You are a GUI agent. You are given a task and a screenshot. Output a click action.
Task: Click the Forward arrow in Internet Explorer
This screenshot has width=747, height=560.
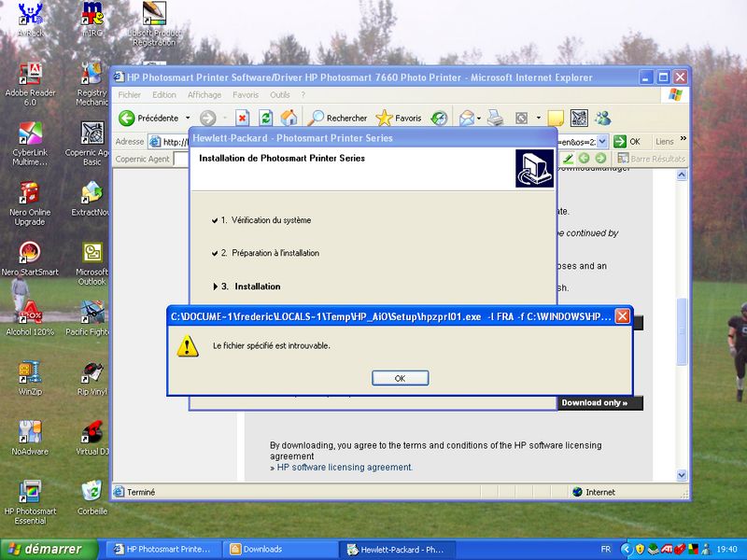tap(207, 119)
